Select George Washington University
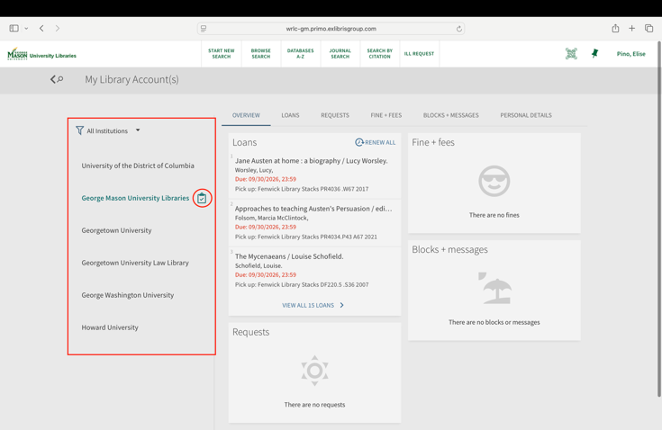Screen dimensions: 662x430 [128, 295]
